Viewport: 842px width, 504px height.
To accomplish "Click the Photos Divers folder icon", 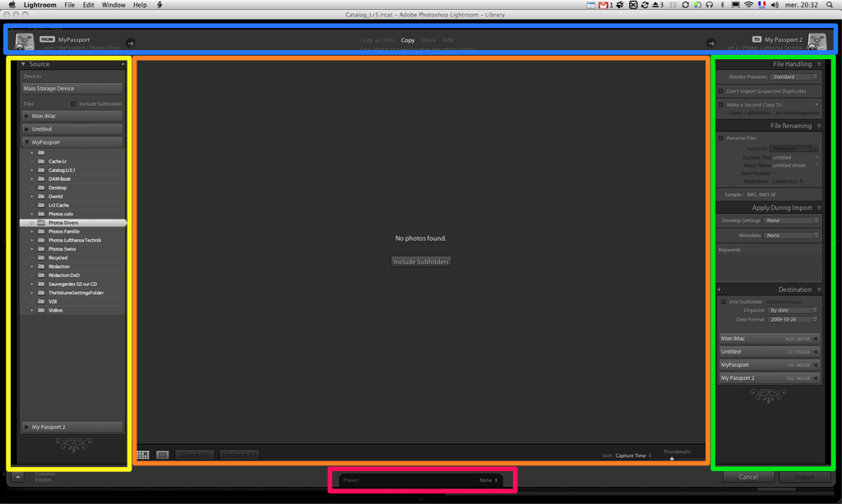I will [x=41, y=223].
